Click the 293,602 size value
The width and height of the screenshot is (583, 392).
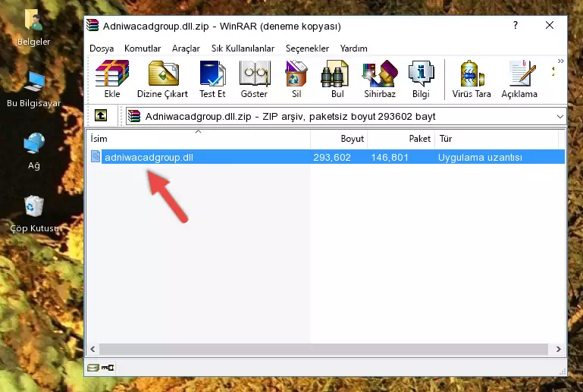click(x=331, y=157)
